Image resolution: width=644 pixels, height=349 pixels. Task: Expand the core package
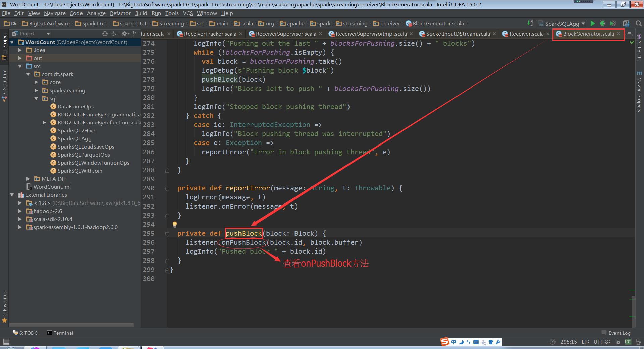coord(36,82)
